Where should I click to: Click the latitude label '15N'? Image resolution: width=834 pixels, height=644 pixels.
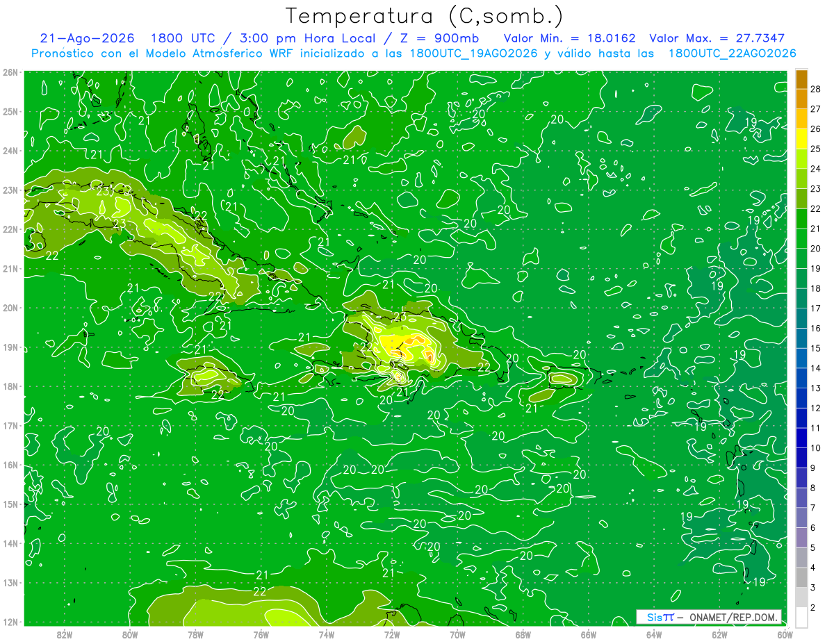[x=10, y=504]
